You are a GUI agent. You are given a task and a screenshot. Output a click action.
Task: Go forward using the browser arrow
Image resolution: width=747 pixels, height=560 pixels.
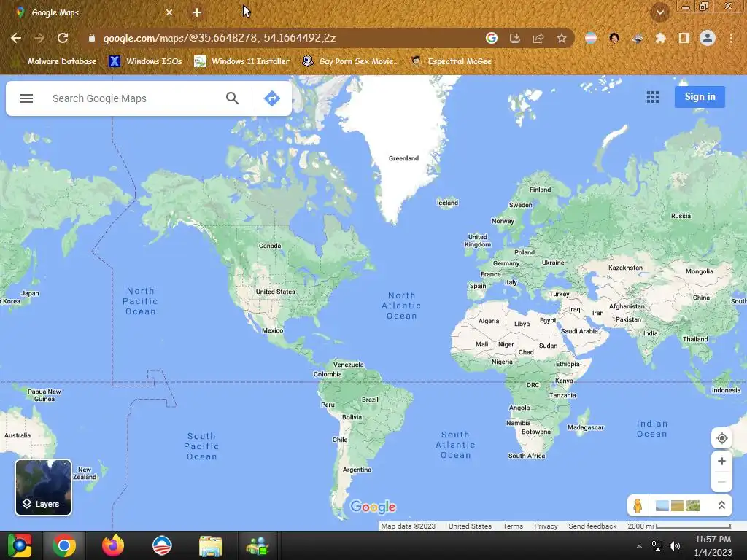coord(39,38)
